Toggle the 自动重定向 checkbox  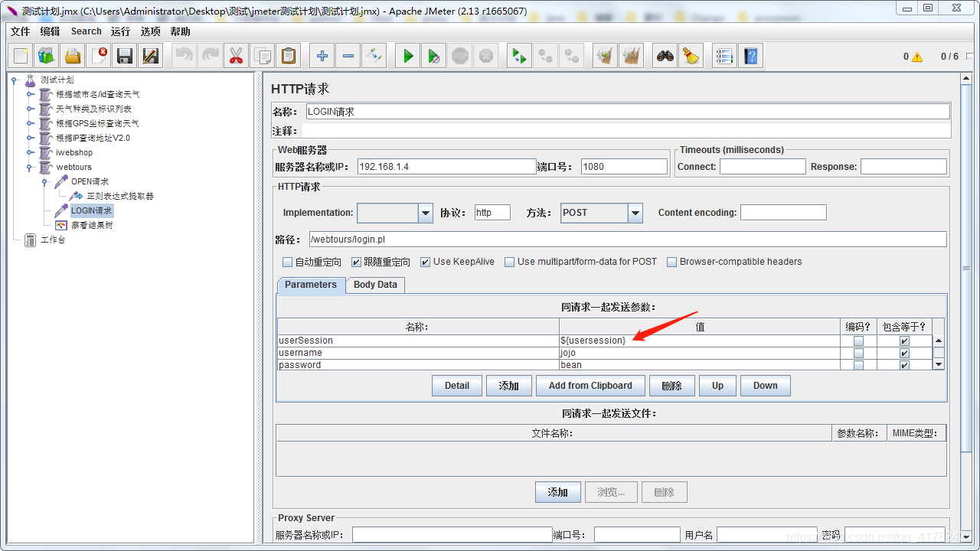288,262
